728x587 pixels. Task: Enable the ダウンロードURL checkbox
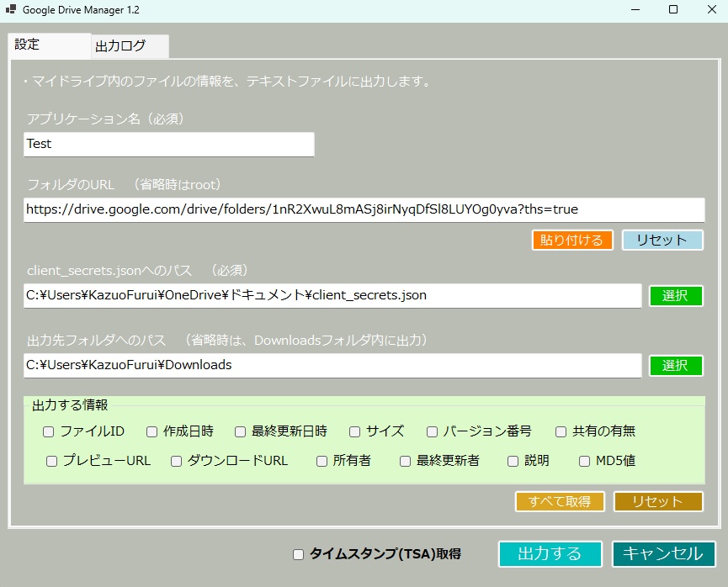coord(176,461)
